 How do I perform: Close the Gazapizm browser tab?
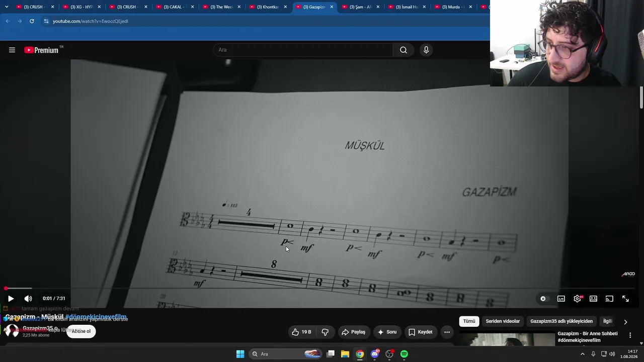pos(332,7)
